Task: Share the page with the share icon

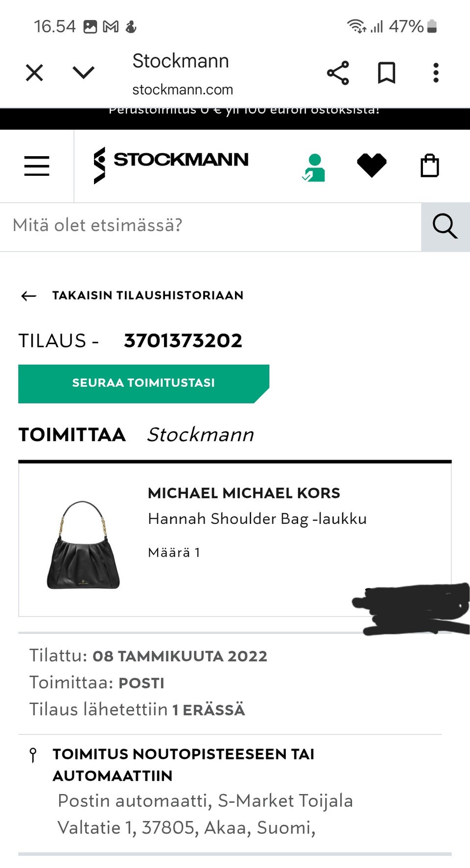Action: pos(338,72)
